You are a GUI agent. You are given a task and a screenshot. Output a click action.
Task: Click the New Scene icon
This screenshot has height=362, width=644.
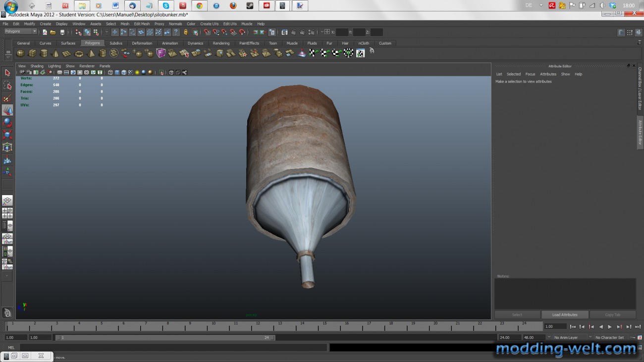(45, 32)
